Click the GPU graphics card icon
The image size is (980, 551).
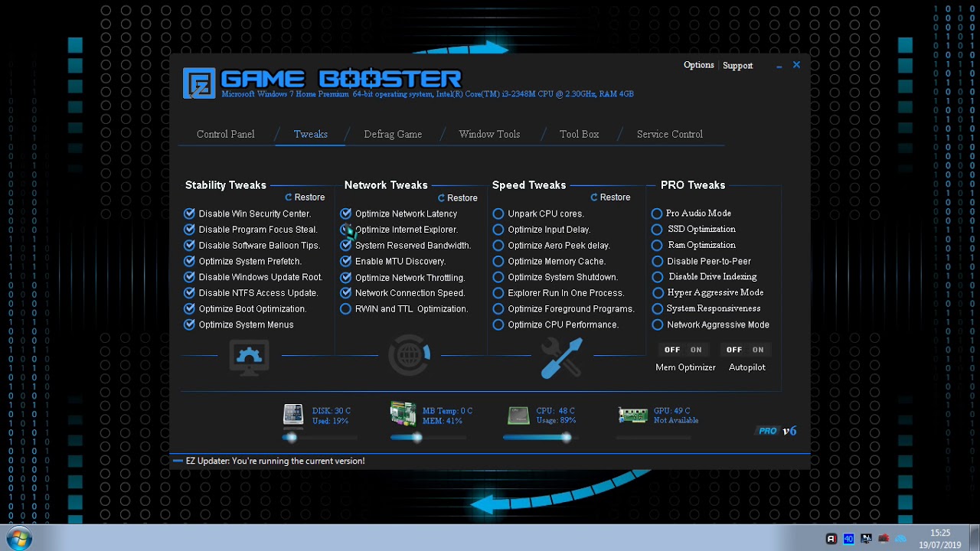point(633,415)
